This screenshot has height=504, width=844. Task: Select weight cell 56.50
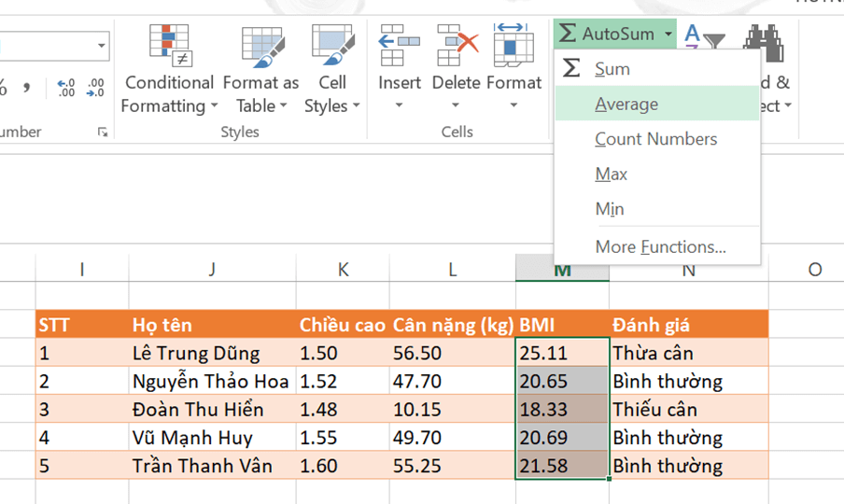pos(452,352)
